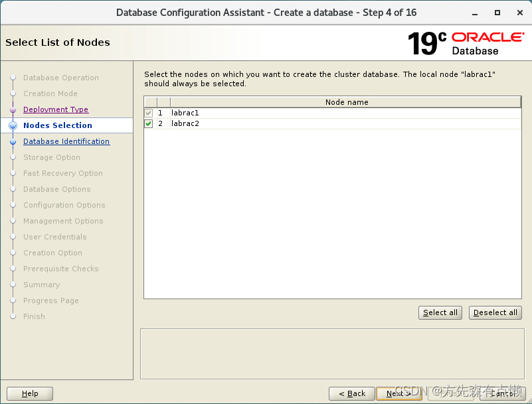Click the Finish step
Image resolution: width=532 pixels, height=404 pixels.
click(34, 316)
